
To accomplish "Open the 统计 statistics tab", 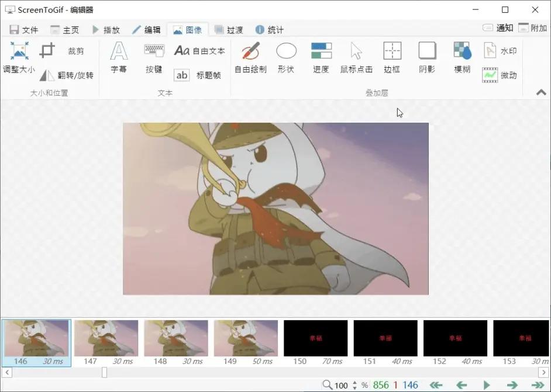I will click(269, 30).
